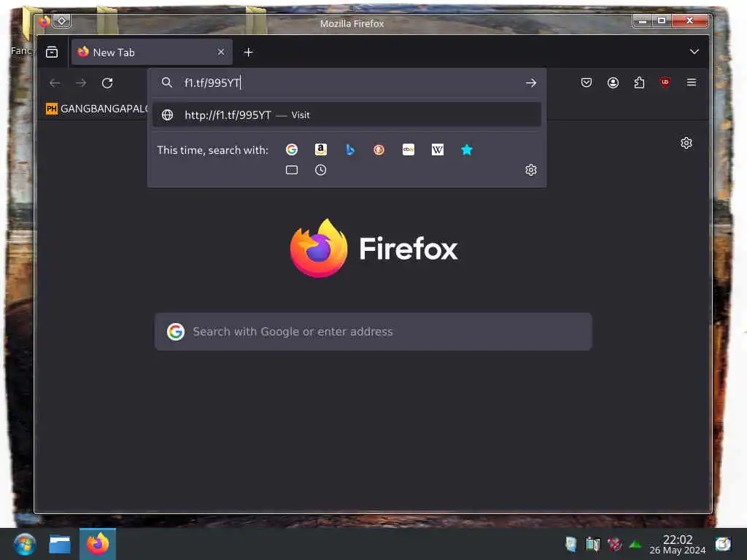Search this time with Google
The image size is (747, 560).
click(x=292, y=149)
